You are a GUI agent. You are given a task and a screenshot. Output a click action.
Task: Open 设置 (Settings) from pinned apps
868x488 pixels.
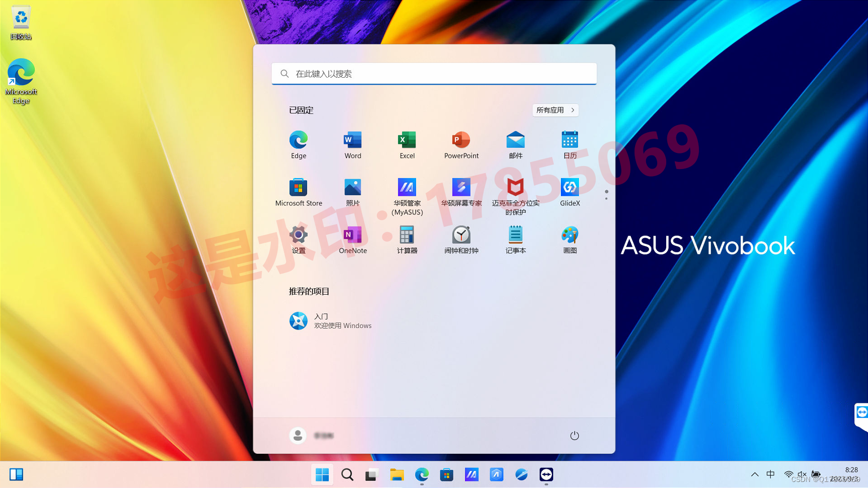[298, 240]
